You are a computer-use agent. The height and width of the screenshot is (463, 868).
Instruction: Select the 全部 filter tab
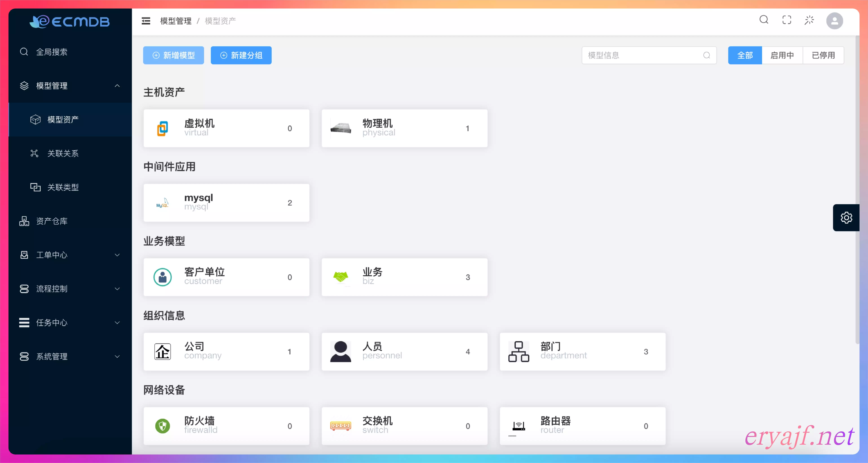[745, 55]
